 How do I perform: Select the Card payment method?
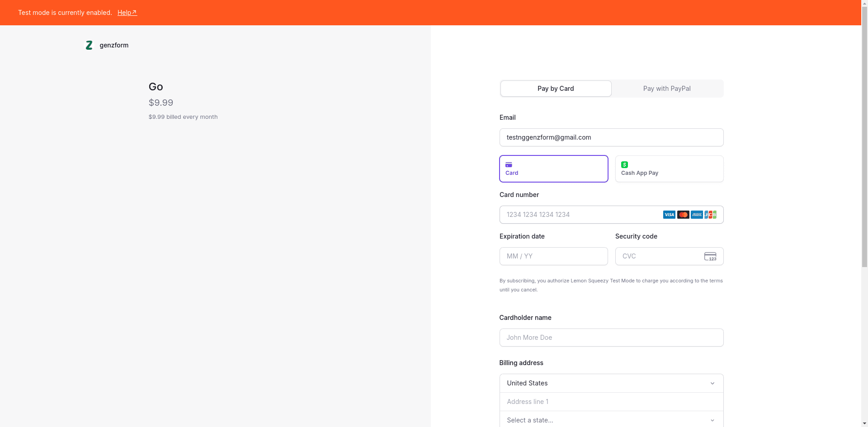click(x=553, y=169)
